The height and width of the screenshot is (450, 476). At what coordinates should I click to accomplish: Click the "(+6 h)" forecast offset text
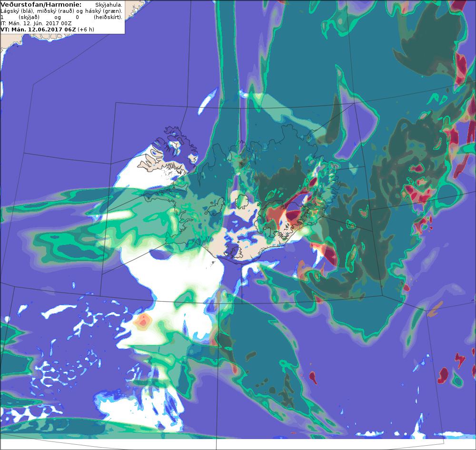click(86, 29)
